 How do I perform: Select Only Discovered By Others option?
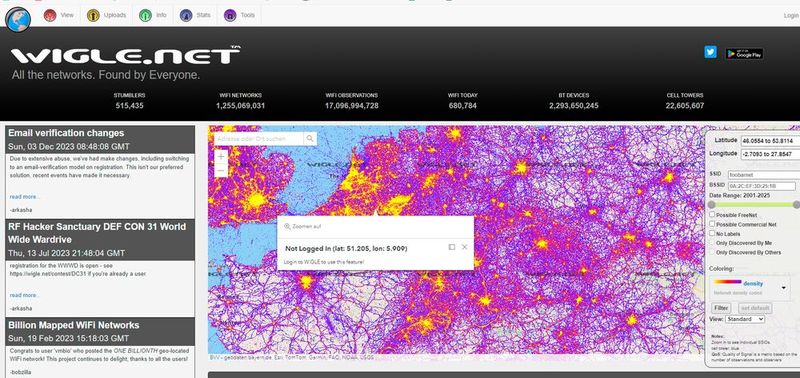pyautogui.click(x=712, y=252)
